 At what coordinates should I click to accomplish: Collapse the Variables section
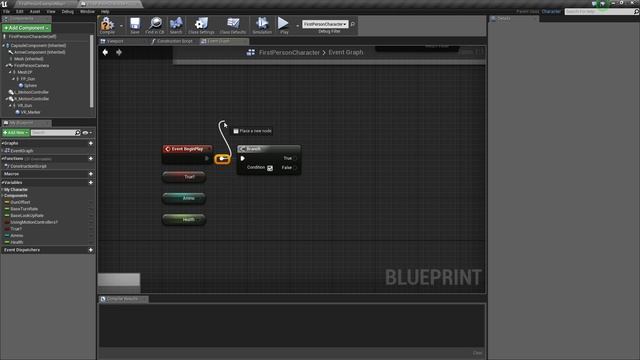[2, 182]
